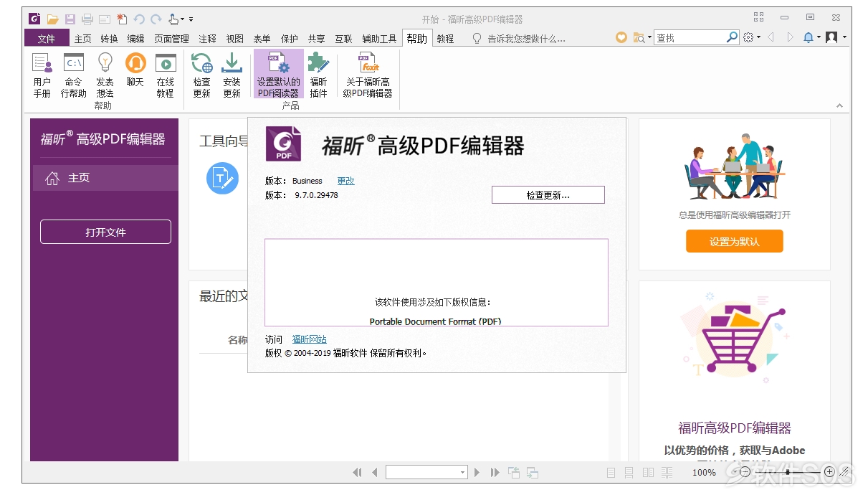Screen dimensions: 868x495
Task: Select Home (主页) in the purple sidebar
Action: [x=104, y=178]
